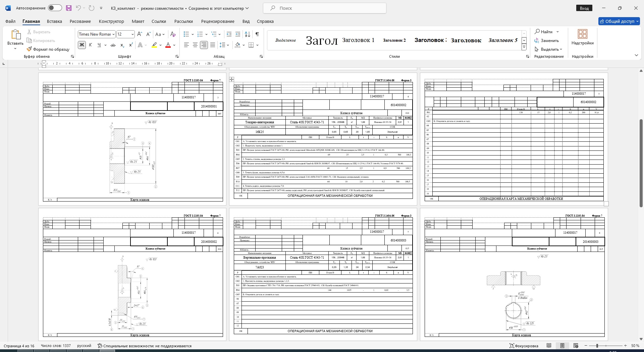Click the Общий доступ button
This screenshot has width=644, height=352.
(x=619, y=21)
